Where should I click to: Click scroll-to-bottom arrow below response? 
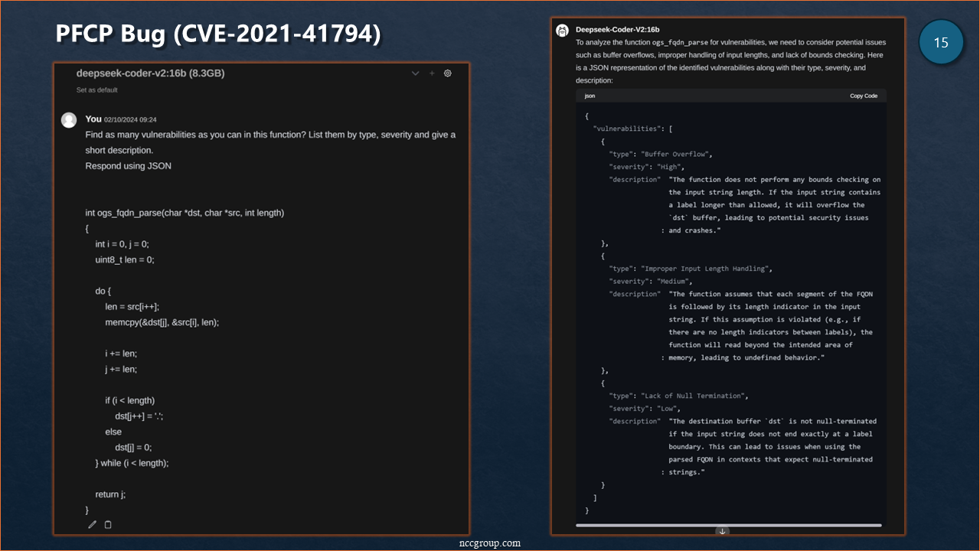(722, 531)
